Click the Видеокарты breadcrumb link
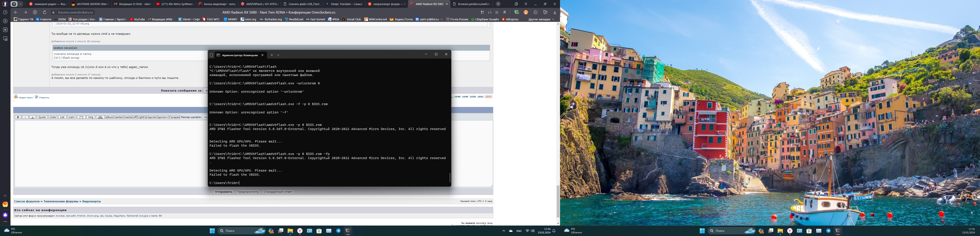Screen dimensions: 980x236 (x=91, y=201)
